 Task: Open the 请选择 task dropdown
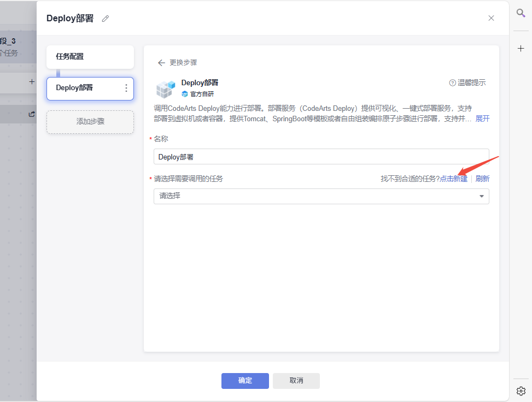[321, 196]
